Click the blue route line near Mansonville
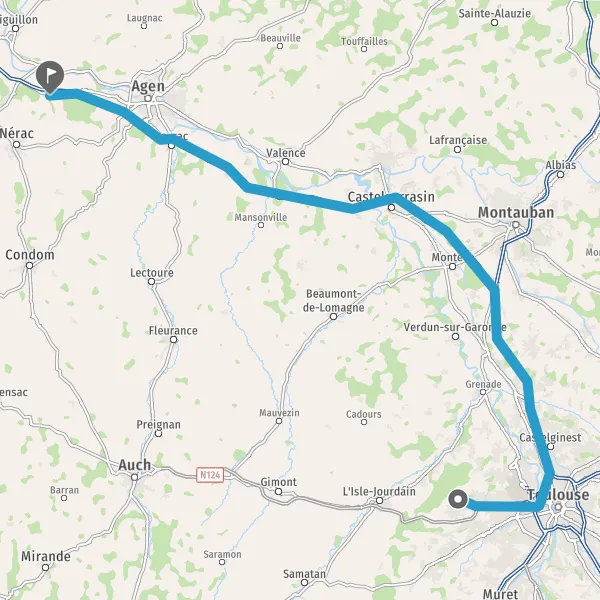 click(268, 191)
